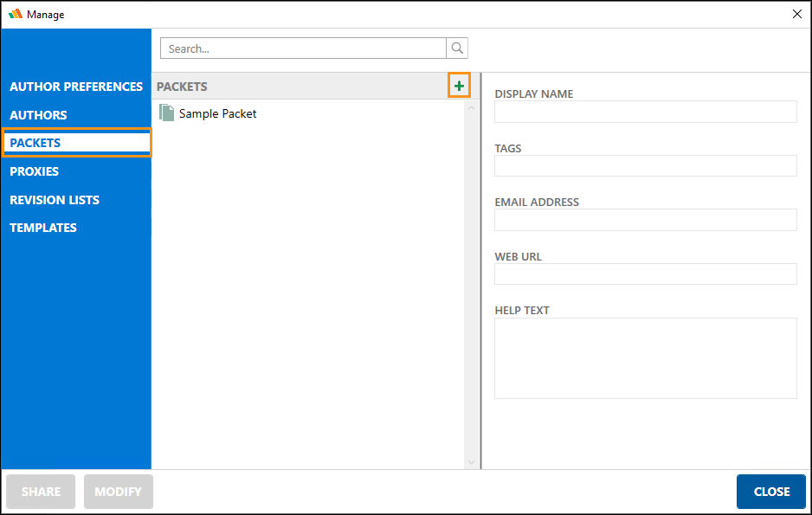Click into the Email Address field
812x515 pixels.
(x=645, y=220)
